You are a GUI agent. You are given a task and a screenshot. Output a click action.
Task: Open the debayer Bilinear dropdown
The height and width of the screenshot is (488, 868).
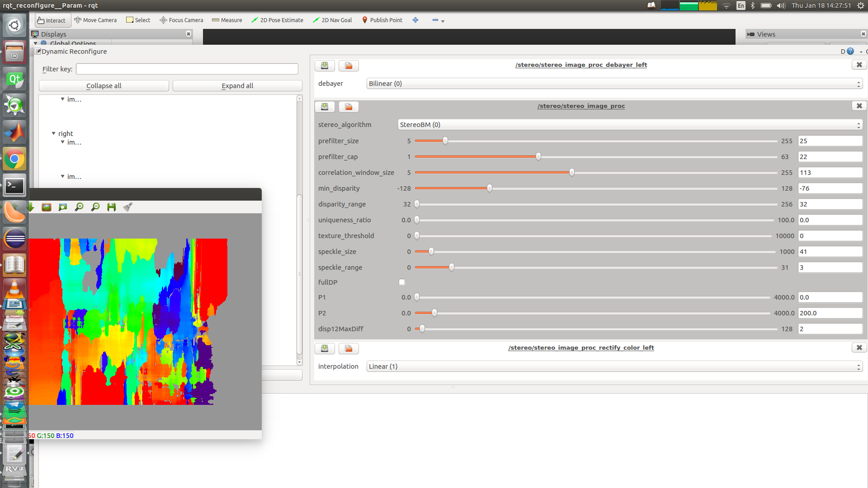pyautogui.click(x=614, y=84)
